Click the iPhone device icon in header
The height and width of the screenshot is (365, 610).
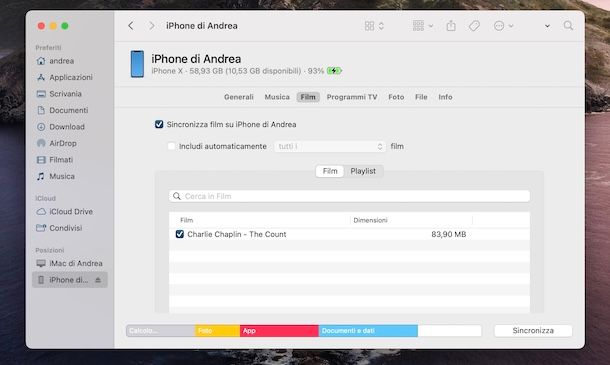click(137, 64)
